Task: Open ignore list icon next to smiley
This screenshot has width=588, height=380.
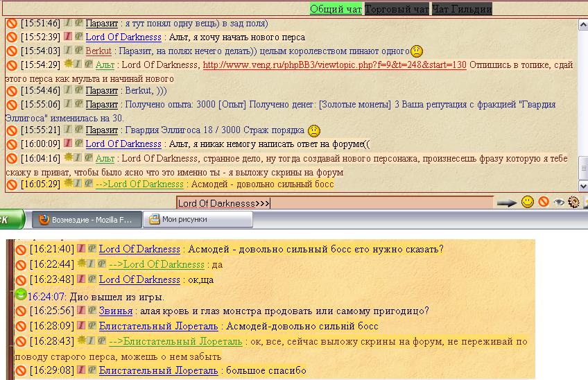Action: 544,202
